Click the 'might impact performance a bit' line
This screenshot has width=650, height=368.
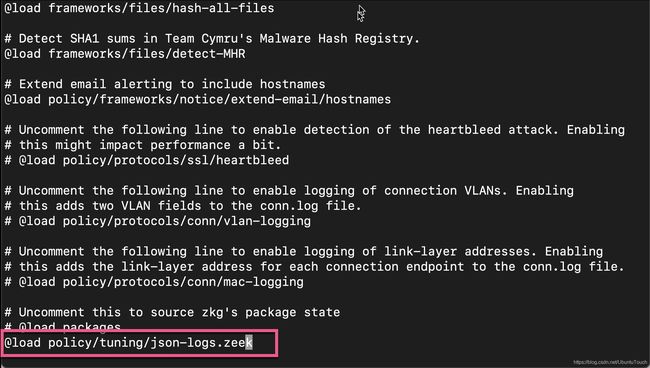coord(143,145)
